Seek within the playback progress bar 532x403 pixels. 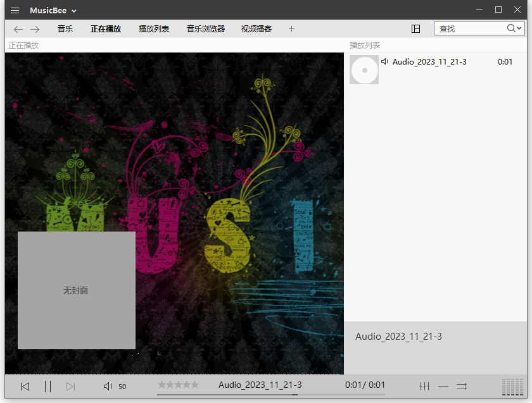click(x=271, y=395)
